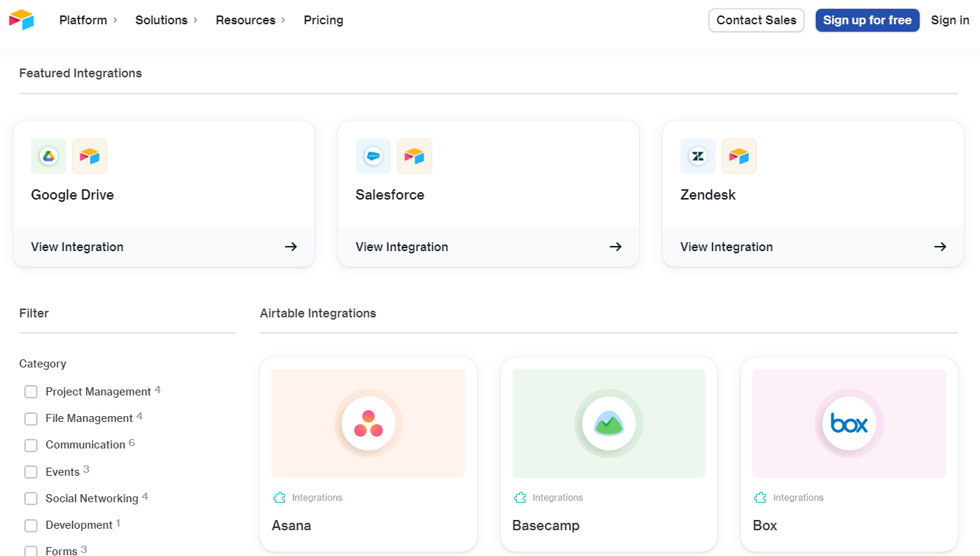Check the Events category filter
This screenshot has width=980, height=556.
tap(31, 472)
